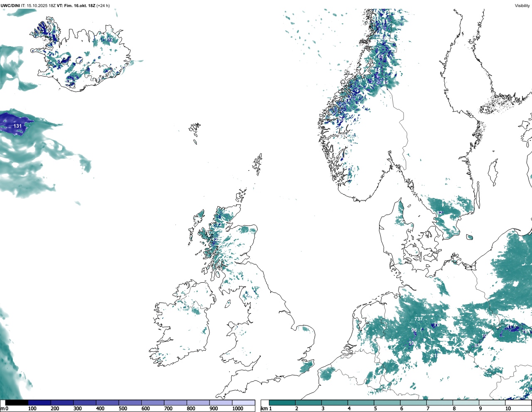Click the pale lavender 900–1000 m legend swatch

tap(221, 402)
